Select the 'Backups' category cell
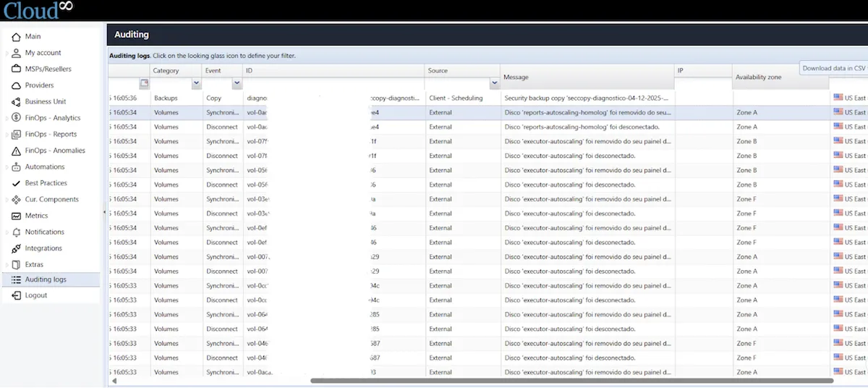This screenshot has height=388, width=868. click(176, 98)
